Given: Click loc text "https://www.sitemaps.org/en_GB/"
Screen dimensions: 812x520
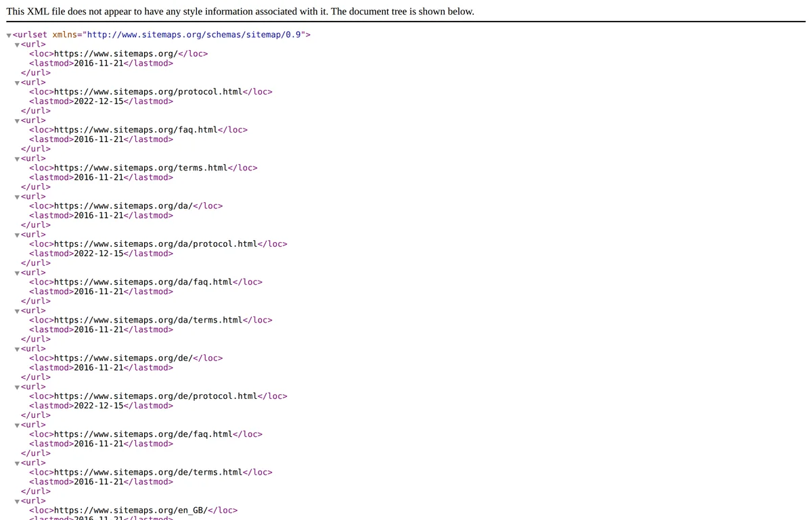Looking at the screenshot, I should [x=131, y=511].
